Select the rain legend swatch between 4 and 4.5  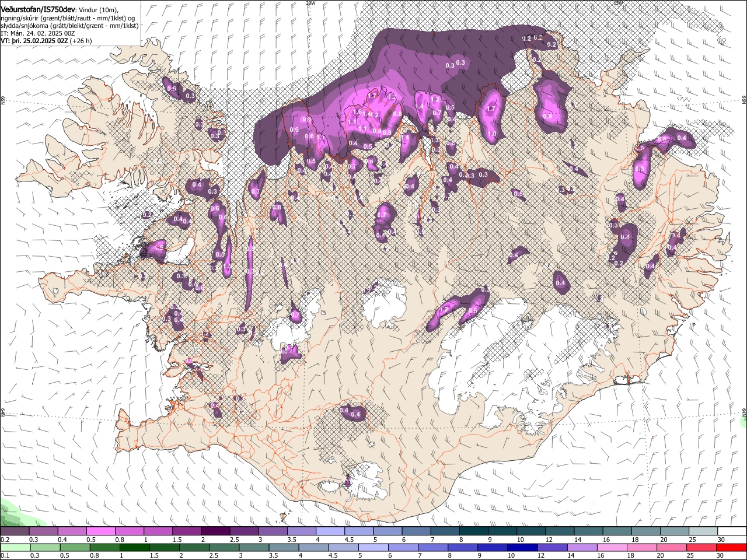click(313, 548)
